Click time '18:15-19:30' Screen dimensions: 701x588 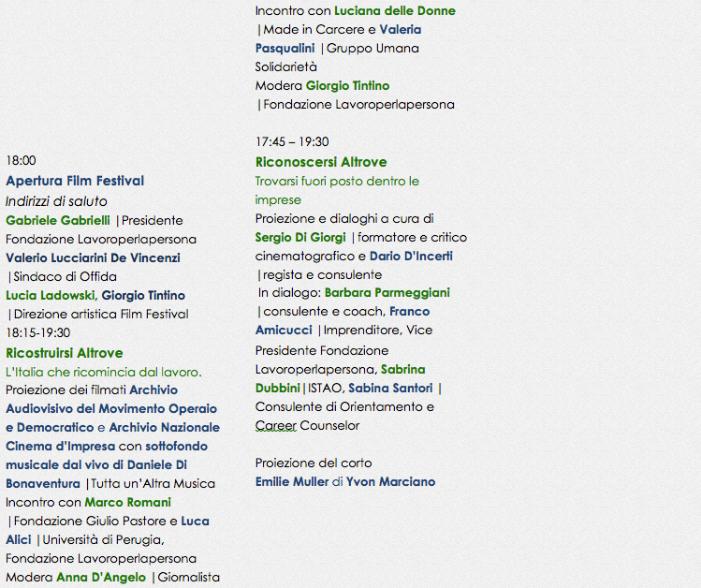click(x=38, y=333)
